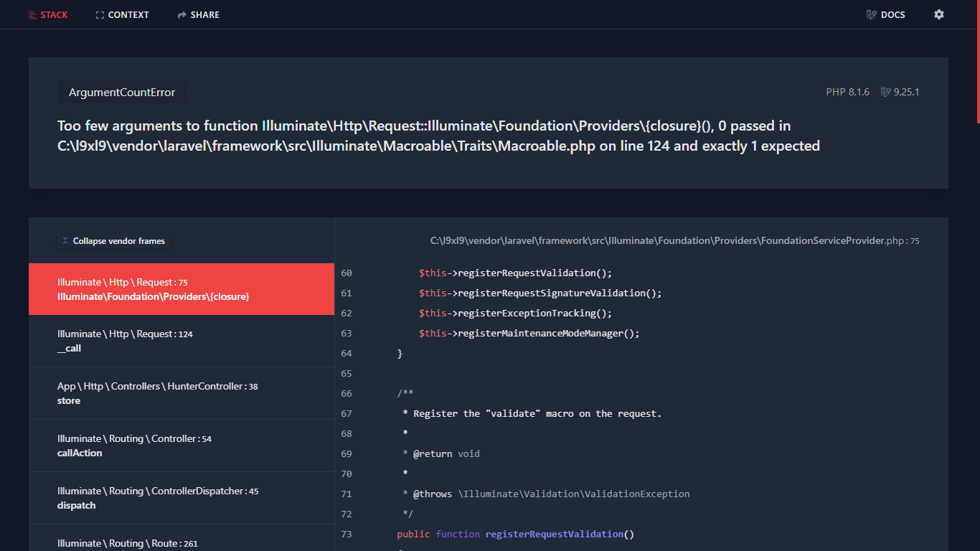
Task: Click the collapse arrows icon on vendor frames button
Action: coord(65,241)
